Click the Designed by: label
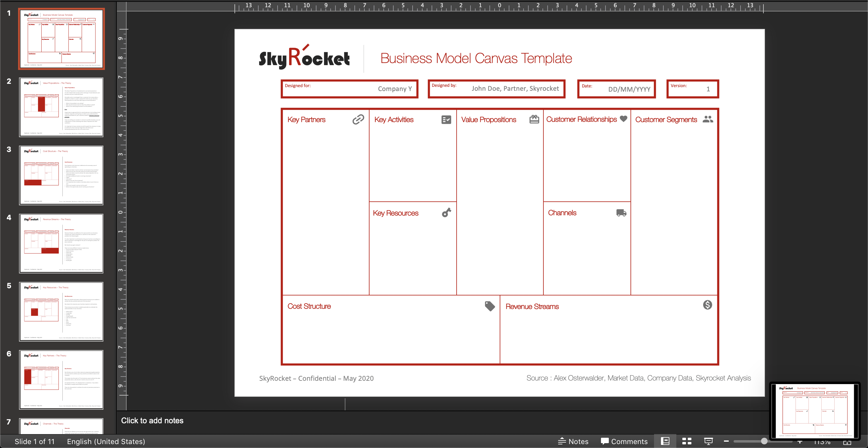The height and width of the screenshot is (448, 868). [444, 85]
